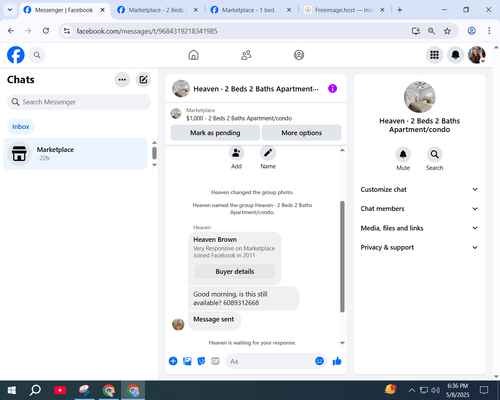Open the notifications bell
This screenshot has width=500, height=400.
pos(455,55)
